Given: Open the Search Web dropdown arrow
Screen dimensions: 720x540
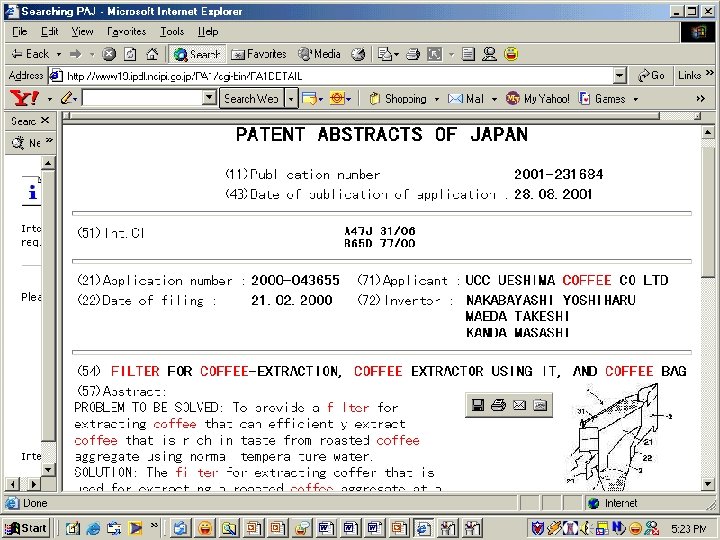Looking at the screenshot, I should [291, 99].
